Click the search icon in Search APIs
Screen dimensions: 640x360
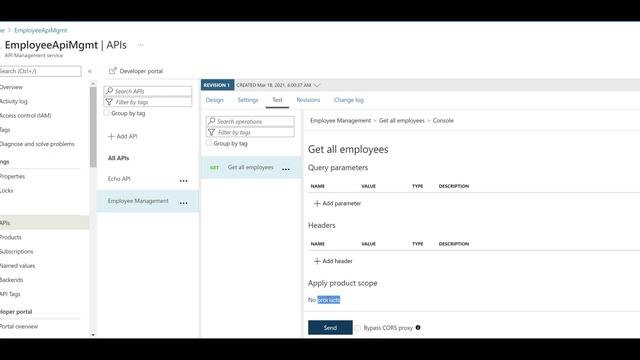click(x=109, y=91)
